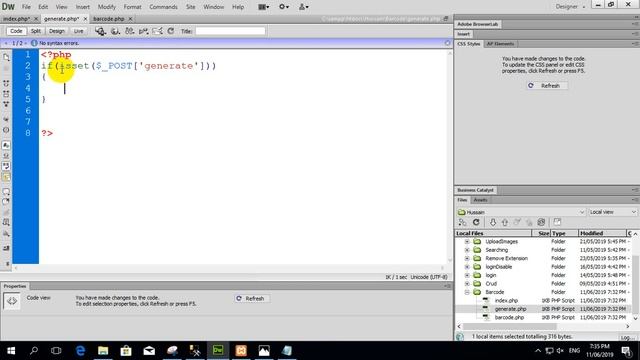Viewport: 640px width, 360px height.
Task: Click Refresh button in CSS Styles panel
Action: (546, 86)
